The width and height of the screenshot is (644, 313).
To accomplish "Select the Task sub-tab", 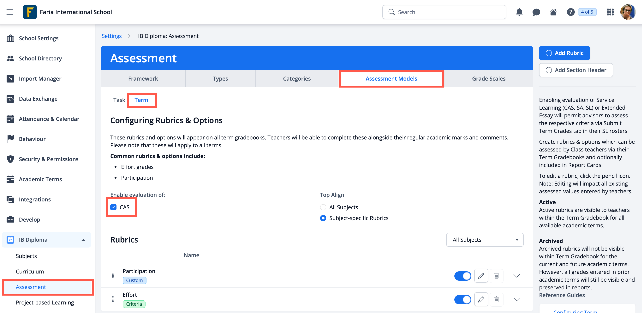I will point(119,100).
